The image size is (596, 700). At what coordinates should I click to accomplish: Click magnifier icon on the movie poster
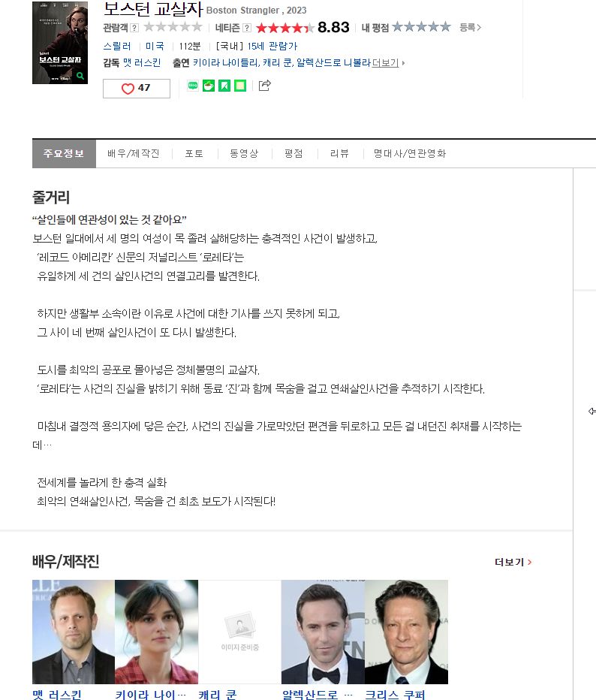[x=80, y=76]
